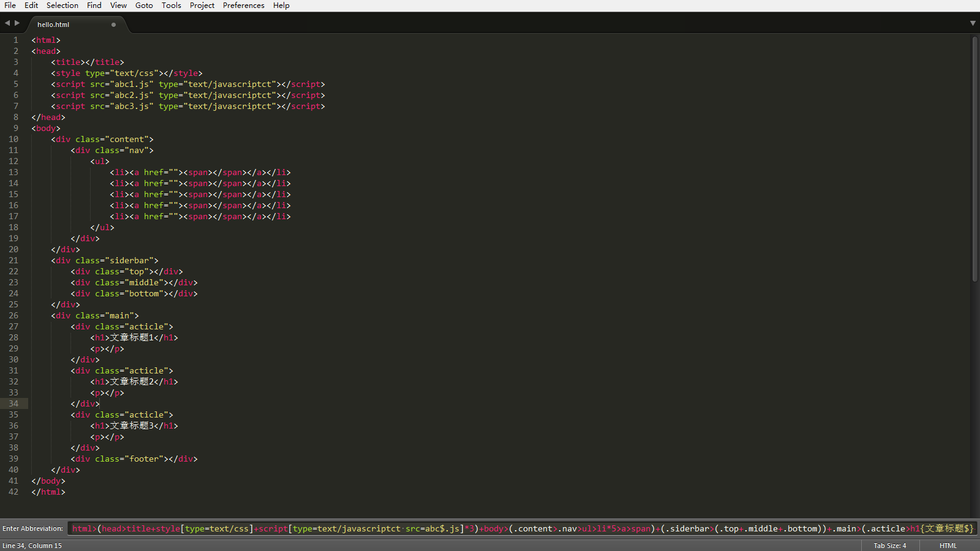
Task: Click the Enter Abbreviation label
Action: pyautogui.click(x=32, y=528)
